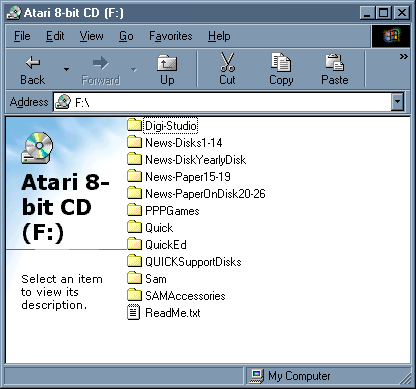Viewport: 416px width, 389px height.
Task: Select the ReadMe.txt file icon
Action: tap(134, 312)
